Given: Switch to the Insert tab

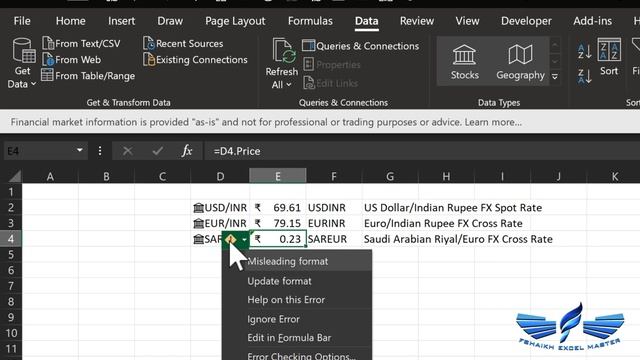Looking at the screenshot, I should tap(121, 21).
